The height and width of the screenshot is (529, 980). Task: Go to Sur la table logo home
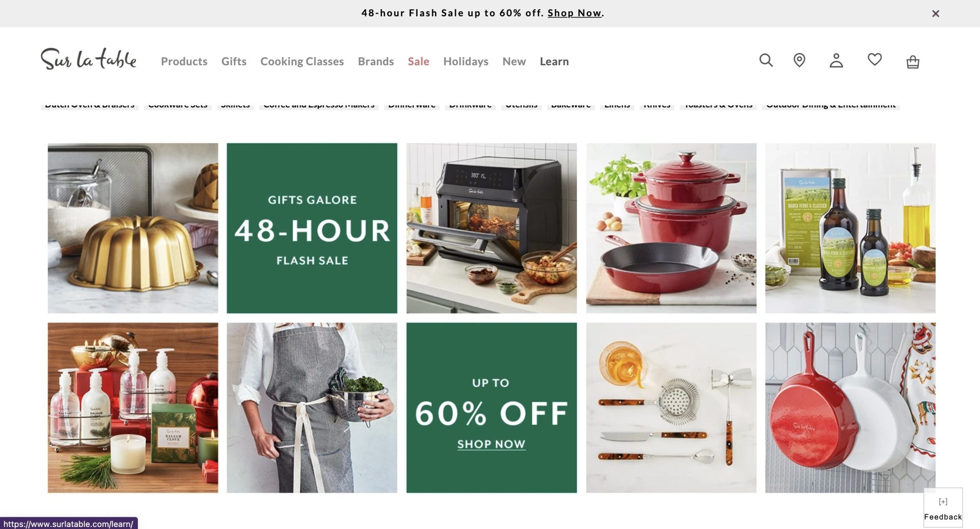coord(89,60)
